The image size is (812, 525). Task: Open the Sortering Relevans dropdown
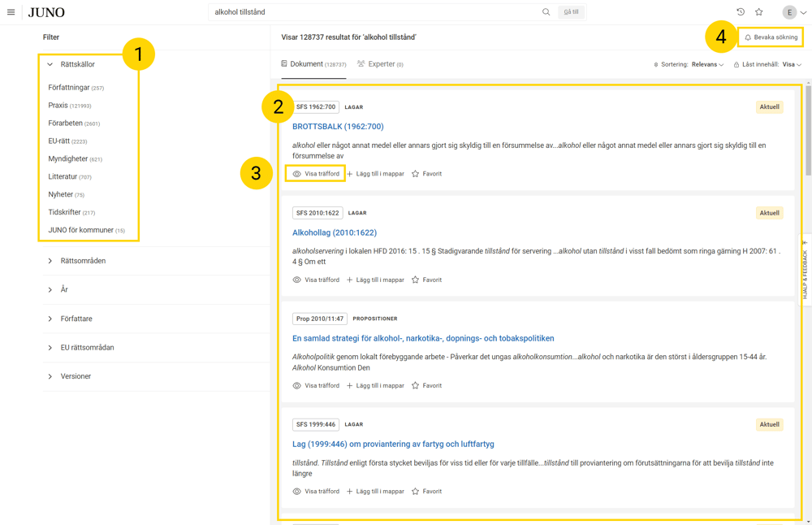[x=689, y=65]
